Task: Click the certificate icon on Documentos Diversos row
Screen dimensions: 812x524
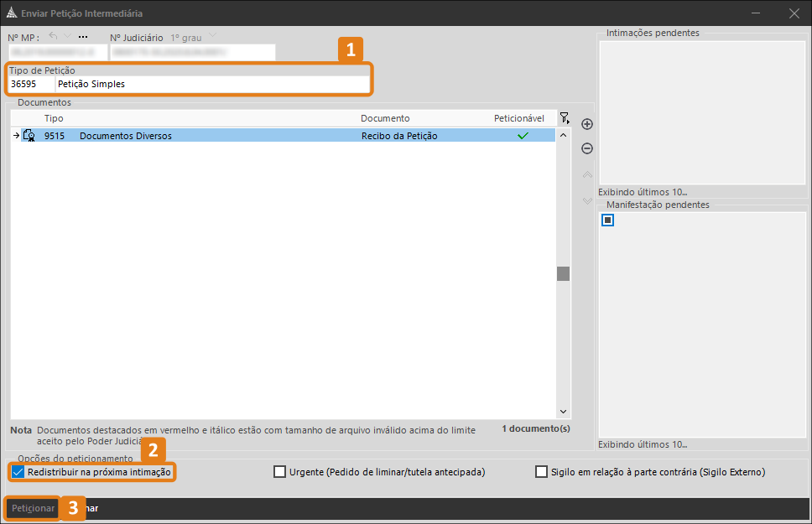Action: click(29, 136)
